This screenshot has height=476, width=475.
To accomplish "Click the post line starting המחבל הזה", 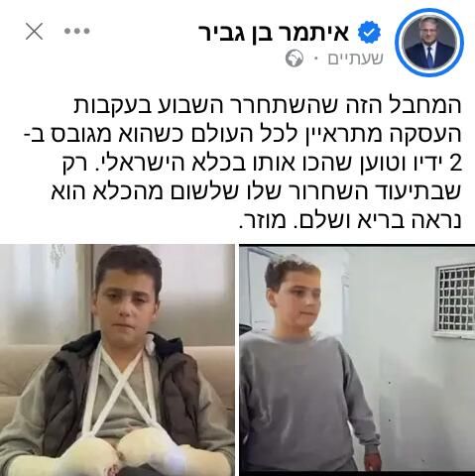I will pos(267,105).
